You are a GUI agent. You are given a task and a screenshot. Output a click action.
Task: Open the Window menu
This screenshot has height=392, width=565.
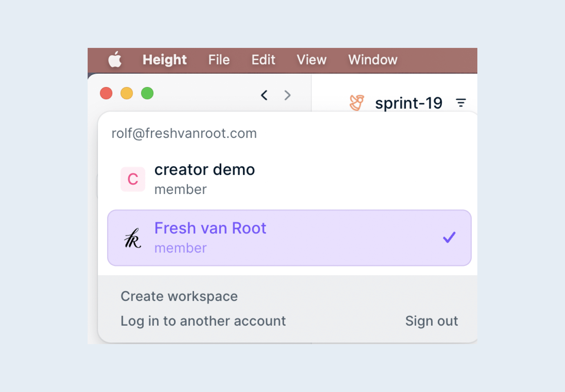[x=373, y=60]
